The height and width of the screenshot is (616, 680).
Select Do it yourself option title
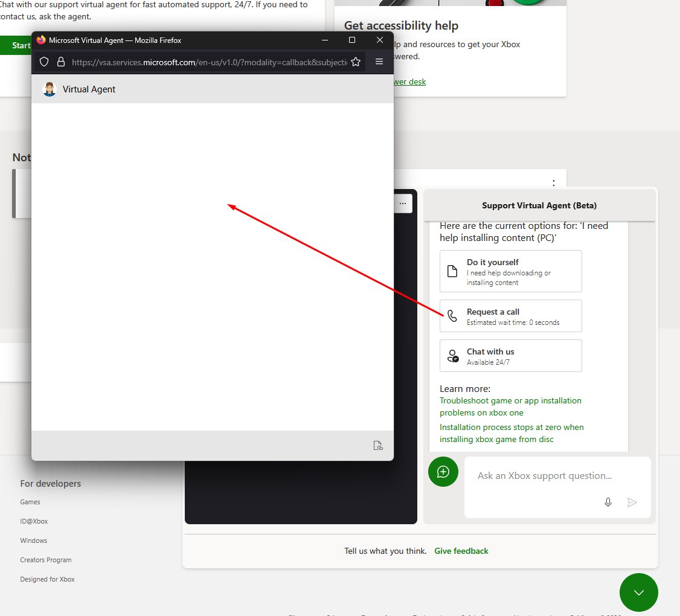point(492,262)
